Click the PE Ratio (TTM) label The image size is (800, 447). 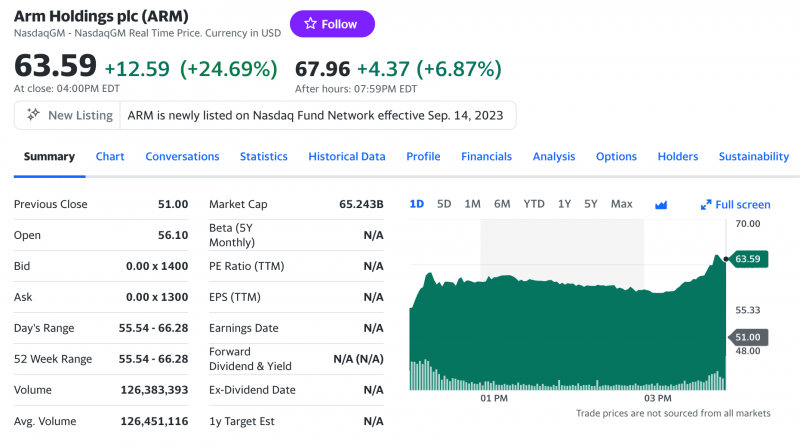(x=246, y=266)
